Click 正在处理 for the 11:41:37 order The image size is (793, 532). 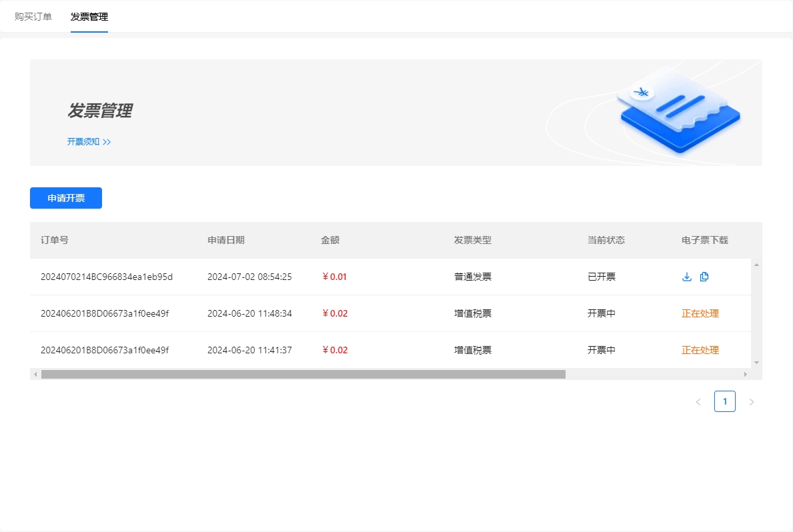(x=700, y=349)
